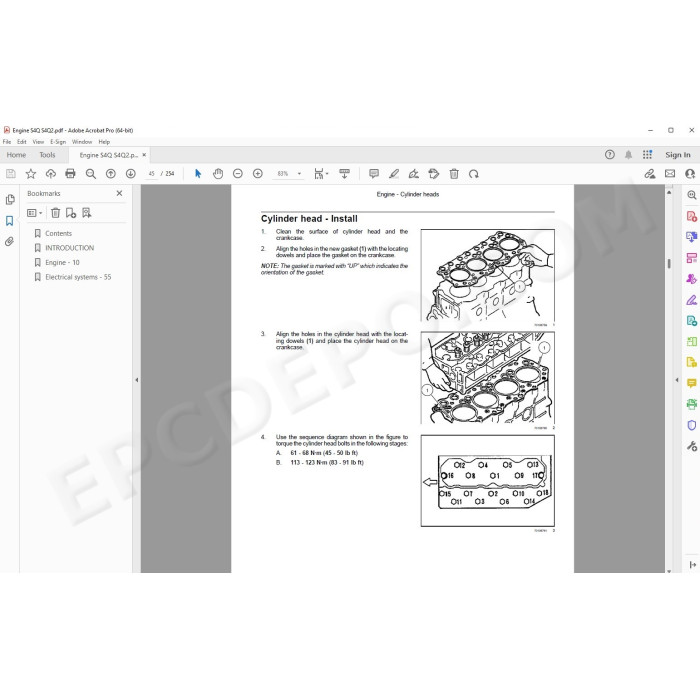Go to next page arrow button

[130, 174]
